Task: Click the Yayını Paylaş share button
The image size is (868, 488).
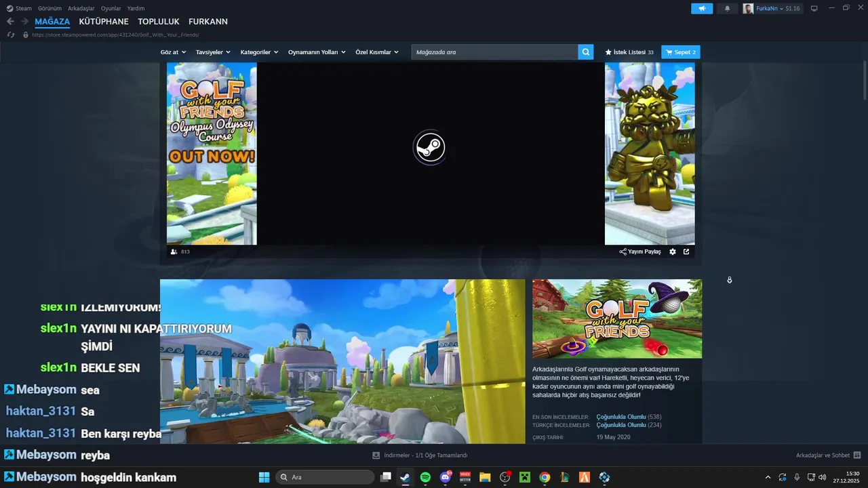Action: pyautogui.click(x=639, y=251)
